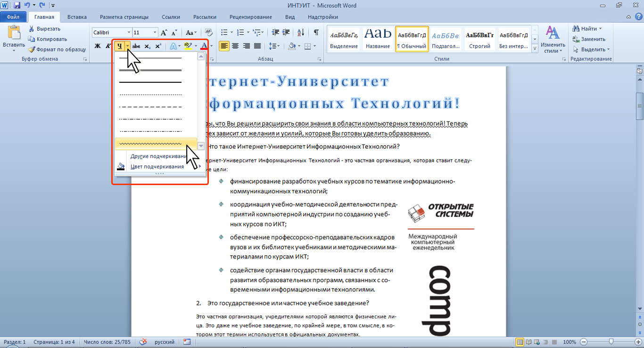Toggle strikethrough abc formatting
Viewport: 644px width, 348px height.
click(136, 46)
